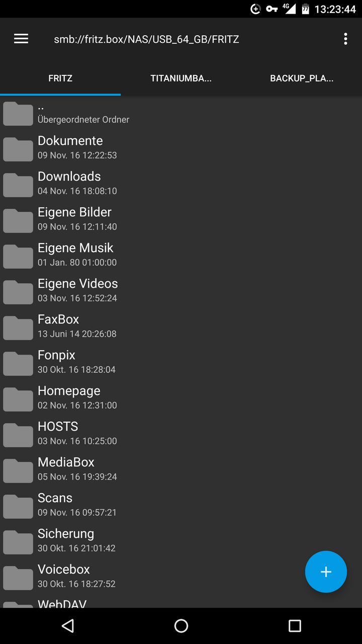Open the Eigene Musik folder
Screen dimensions: 362x644
[x=181, y=255]
